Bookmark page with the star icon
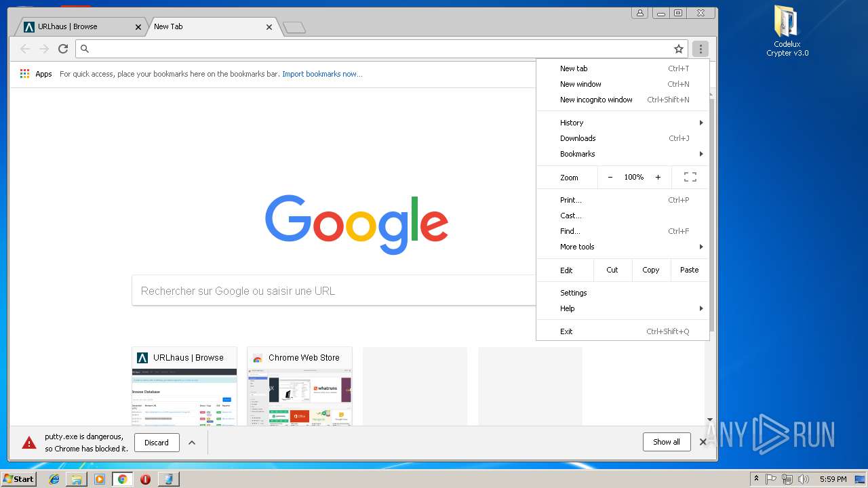The height and width of the screenshot is (488, 868). pyautogui.click(x=678, y=49)
